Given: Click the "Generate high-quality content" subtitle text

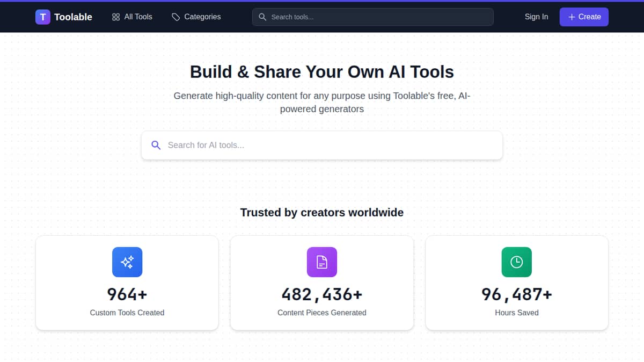Looking at the screenshot, I should (x=322, y=102).
